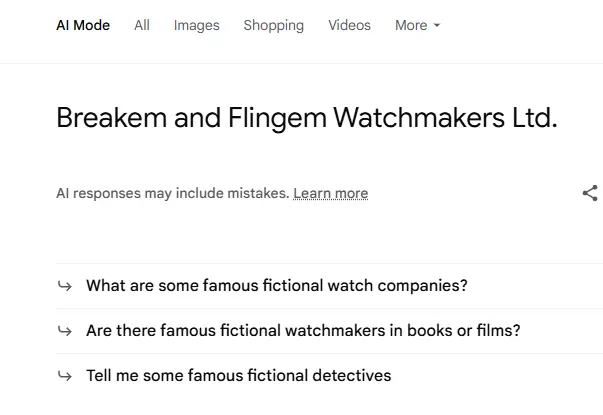The image size is (603, 415).
Task: Ask "What are some famous fictional watch companies?"
Action: 277,286
